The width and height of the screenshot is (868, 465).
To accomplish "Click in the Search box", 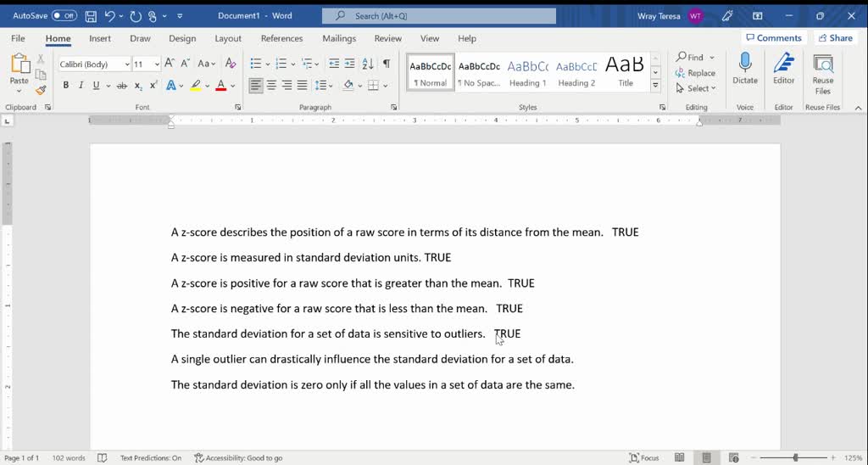I will [x=439, y=16].
